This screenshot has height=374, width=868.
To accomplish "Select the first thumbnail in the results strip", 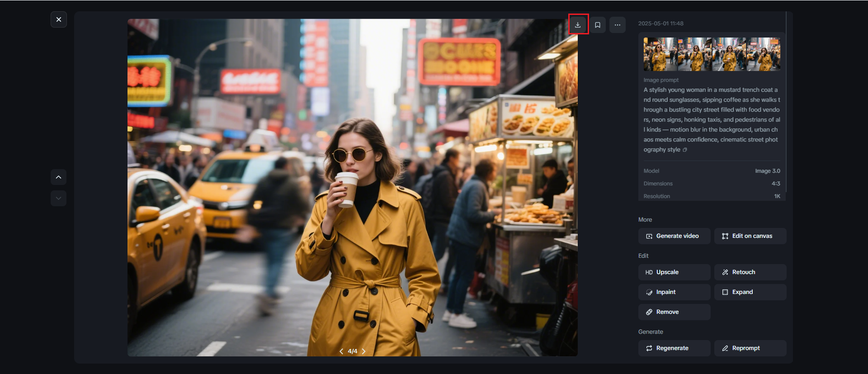I will point(660,54).
